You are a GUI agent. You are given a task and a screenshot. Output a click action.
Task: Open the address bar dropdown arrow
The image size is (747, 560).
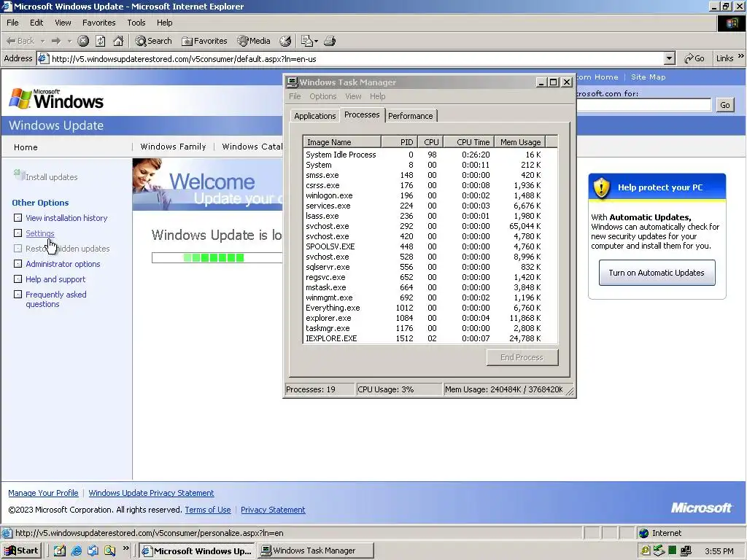pos(670,58)
